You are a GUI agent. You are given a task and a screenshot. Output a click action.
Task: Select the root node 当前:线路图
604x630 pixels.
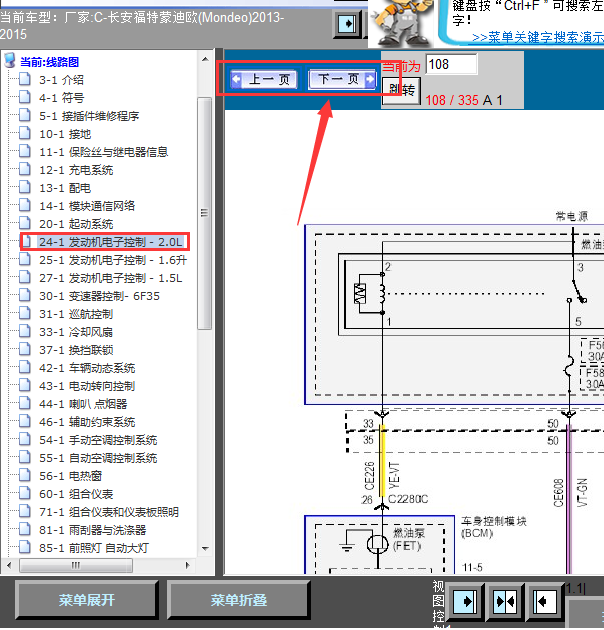pos(49,62)
